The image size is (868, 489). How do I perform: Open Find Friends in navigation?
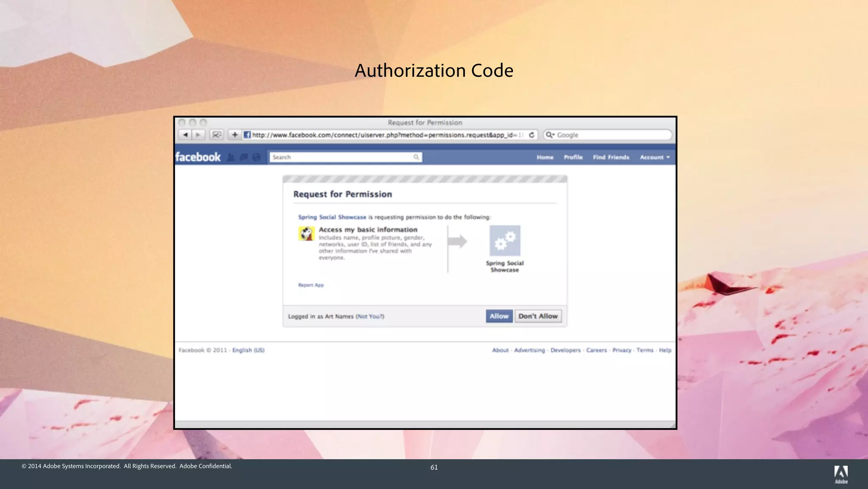click(x=611, y=157)
